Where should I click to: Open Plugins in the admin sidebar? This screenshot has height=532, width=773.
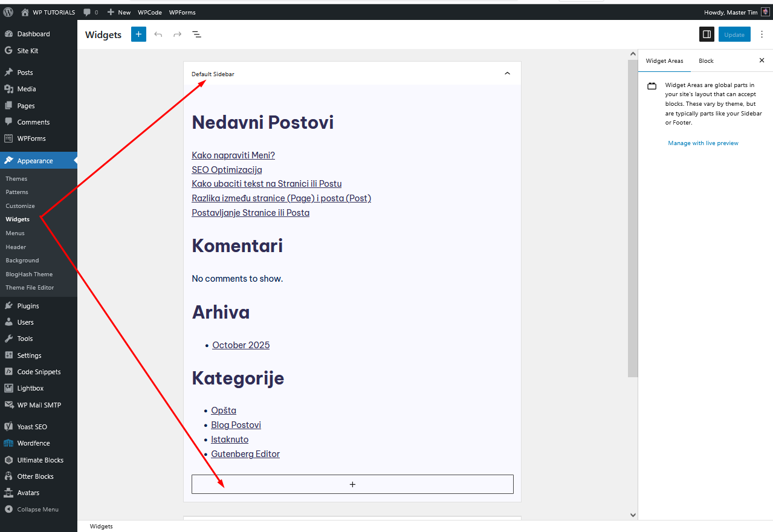click(x=28, y=306)
